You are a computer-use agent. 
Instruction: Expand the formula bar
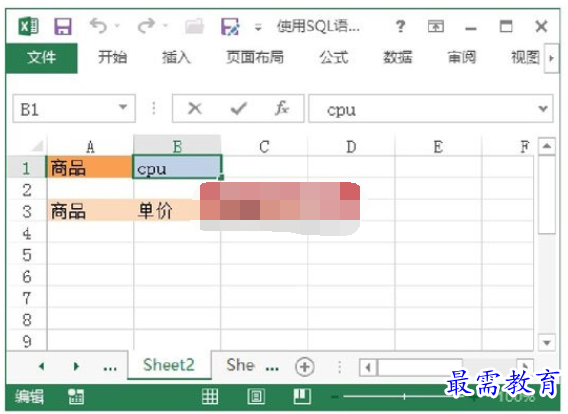click(543, 108)
